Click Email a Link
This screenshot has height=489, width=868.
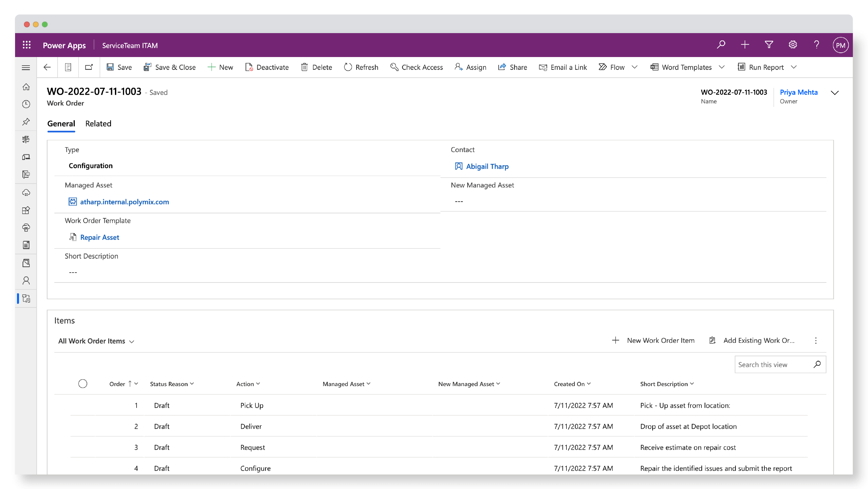tap(563, 67)
